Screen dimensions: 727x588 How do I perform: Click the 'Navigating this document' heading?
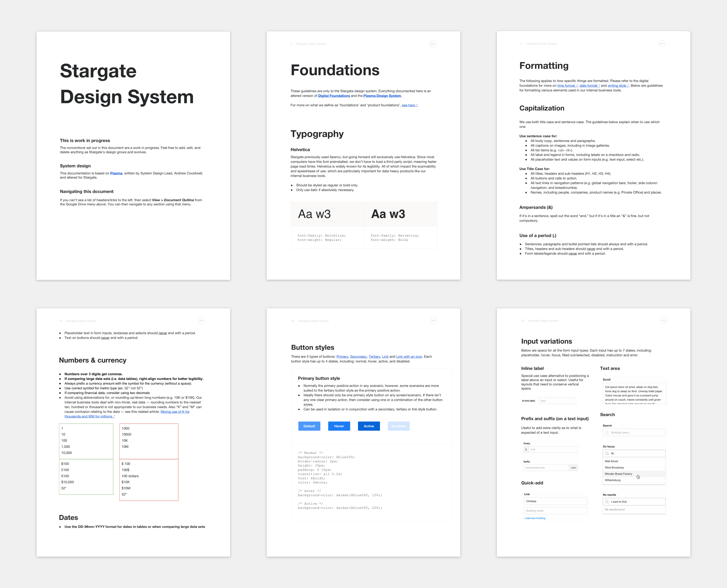pyautogui.click(x=87, y=191)
